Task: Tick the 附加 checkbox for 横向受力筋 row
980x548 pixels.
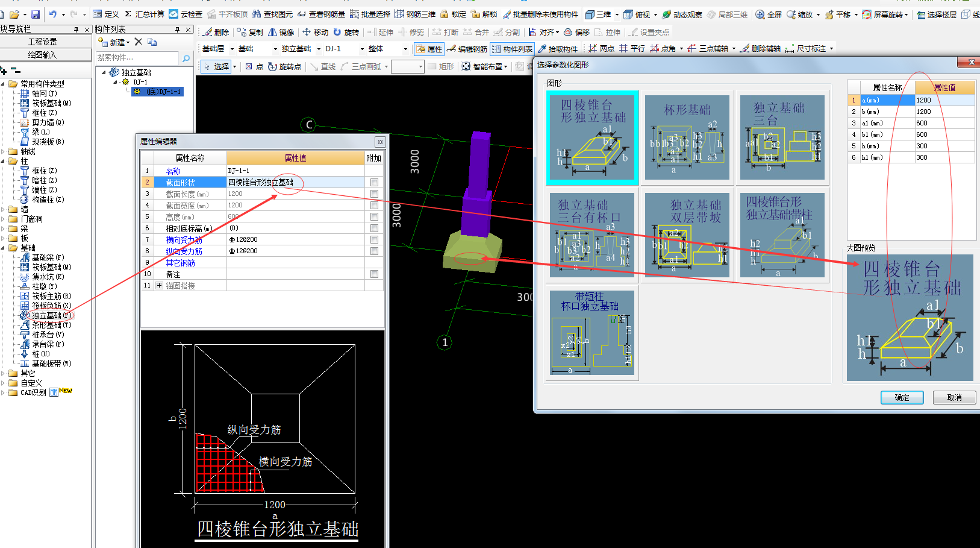Action: point(374,239)
